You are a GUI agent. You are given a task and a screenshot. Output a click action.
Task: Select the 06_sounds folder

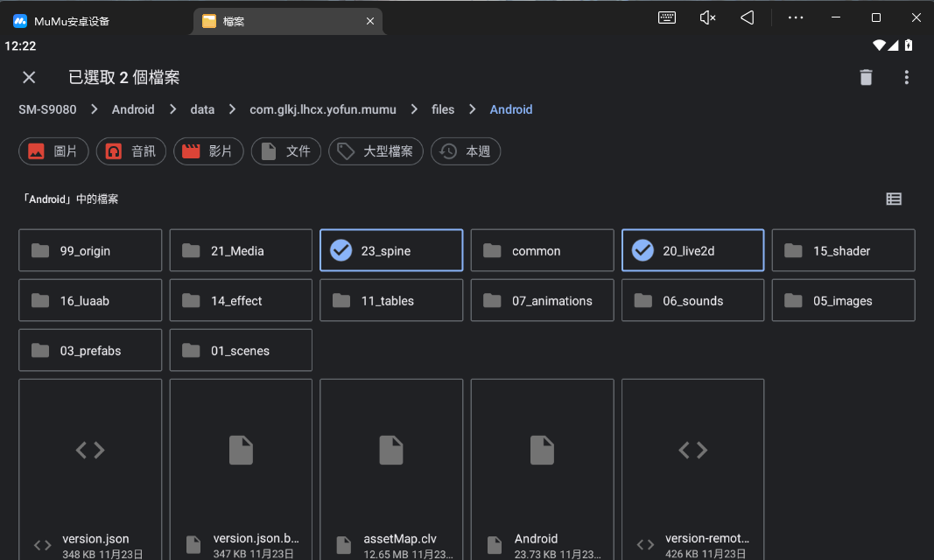pyautogui.click(x=692, y=300)
